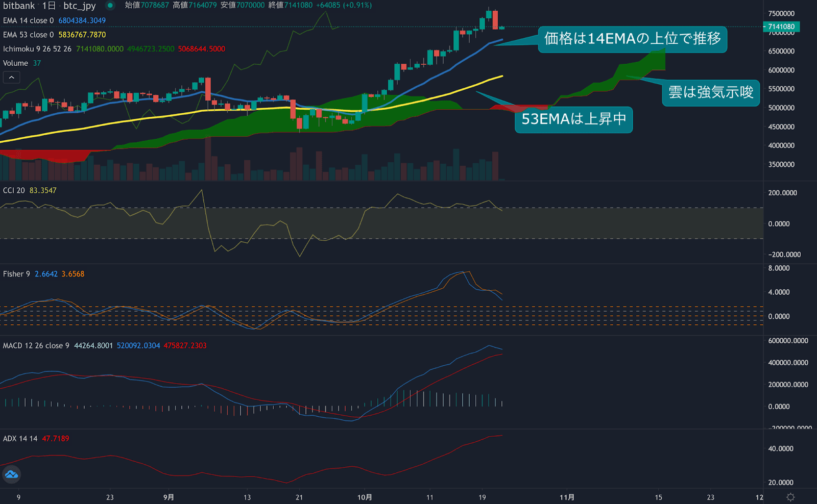The image size is (817, 504).
Task: Click the Ichimoku 9 26 52 26 legend
Action: pyautogui.click(x=36, y=49)
